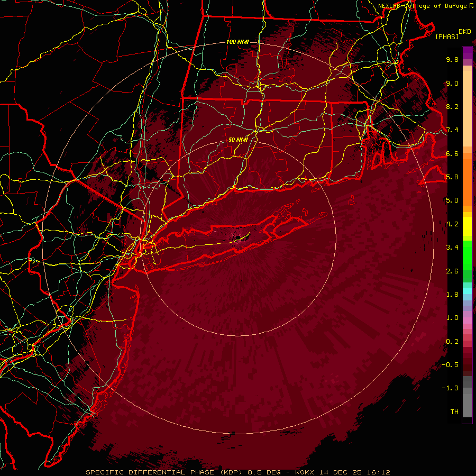Click the 50 NMI range ring label
This screenshot has width=476, height=476.
(x=238, y=140)
